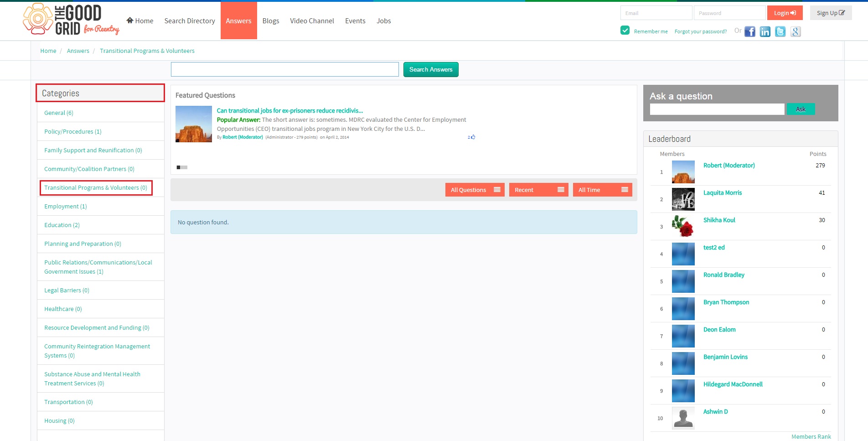This screenshot has height=441, width=868.
Task: Sign in with Twitter icon
Action: (x=780, y=31)
